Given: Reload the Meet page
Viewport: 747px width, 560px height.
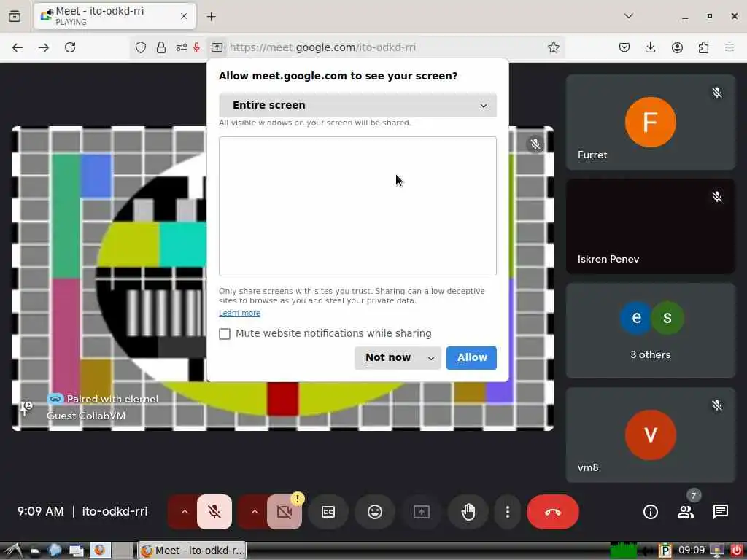Looking at the screenshot, I should click(70, 47).
